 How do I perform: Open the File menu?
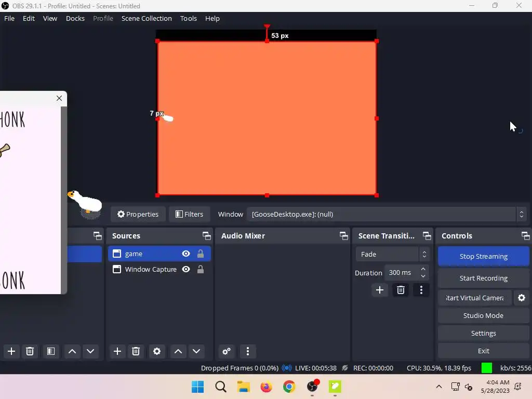coord(9,18)
